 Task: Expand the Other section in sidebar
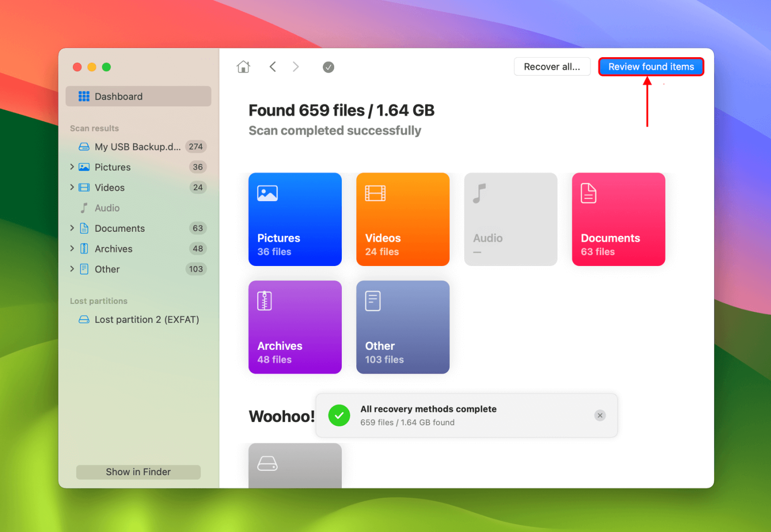coord(72,269)
